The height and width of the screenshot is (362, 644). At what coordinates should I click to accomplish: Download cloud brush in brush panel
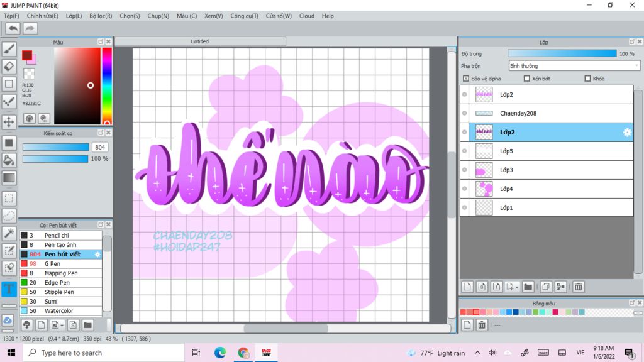(26, 325)
